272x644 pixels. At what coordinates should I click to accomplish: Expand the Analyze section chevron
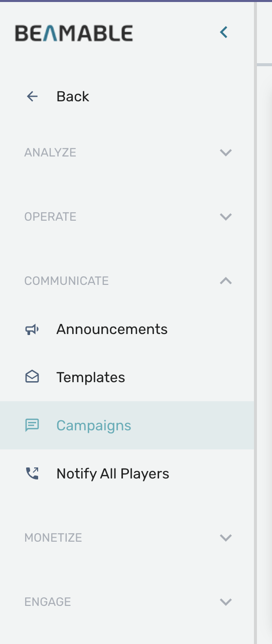coord(226,152)
